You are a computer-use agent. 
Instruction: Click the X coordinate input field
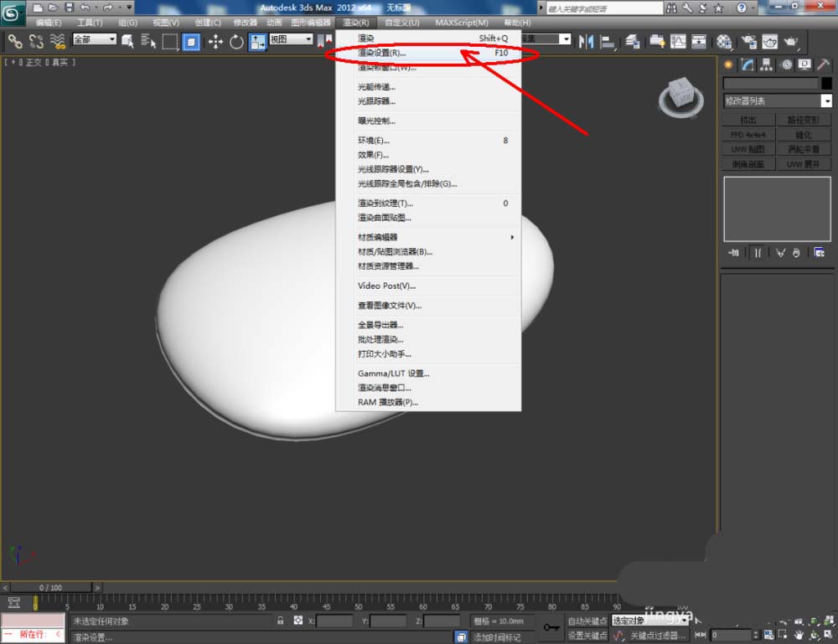(334, 621)
